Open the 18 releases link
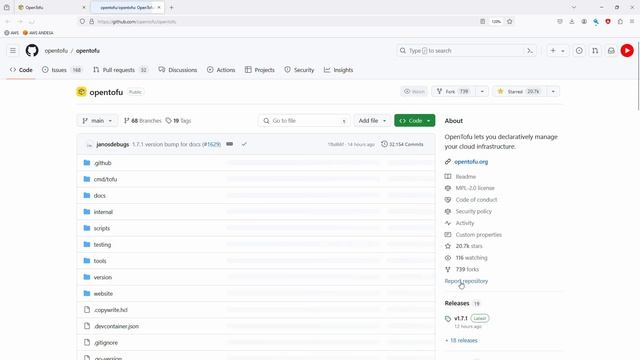Screen dimensions: 640x360 point(461,340)
